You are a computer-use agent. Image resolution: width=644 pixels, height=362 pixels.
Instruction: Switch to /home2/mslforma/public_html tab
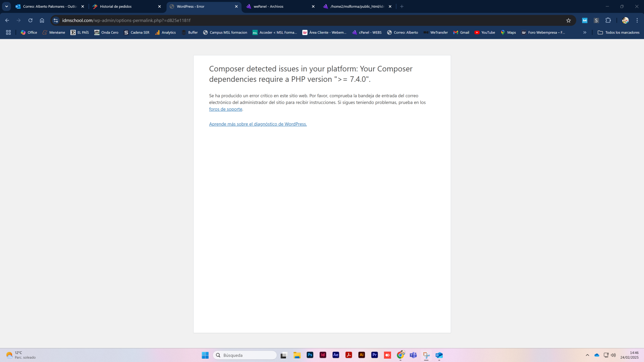(357, 6)
